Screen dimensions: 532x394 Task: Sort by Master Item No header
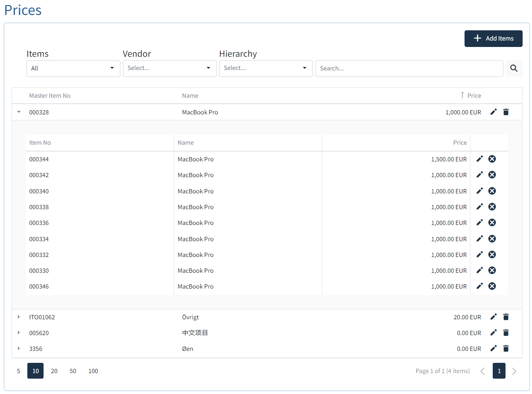[50, 96]
